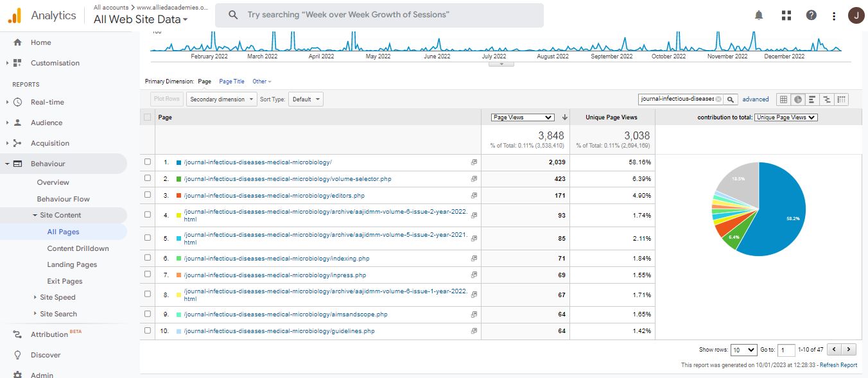Open the Google apps grid icon
Image resolution: width=868 pixels, height=378 pixels.
(786, 15)
